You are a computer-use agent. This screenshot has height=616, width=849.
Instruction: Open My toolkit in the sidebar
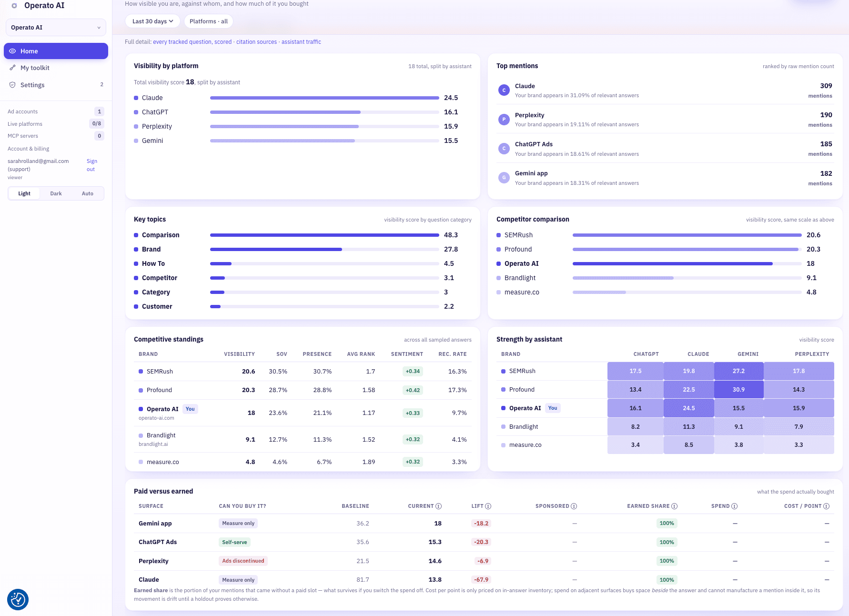click(56, 68)
